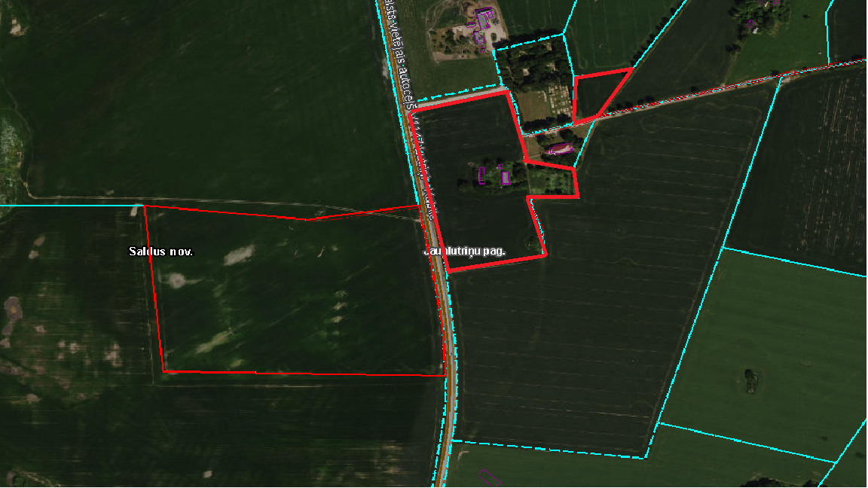Screen dimensions: 868x488
Task: Click the purple building outline at the bottom map edge
Action: point(491,477)
